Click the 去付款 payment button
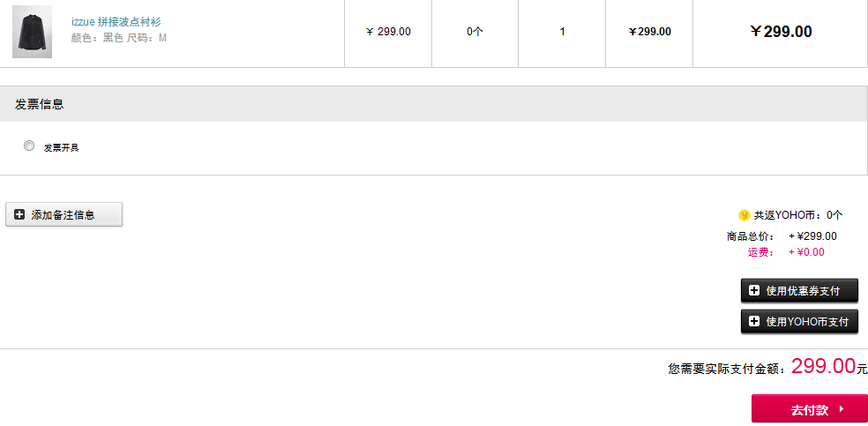The width and height of the screenshot is (868, 426). click(x=809, y=409)
